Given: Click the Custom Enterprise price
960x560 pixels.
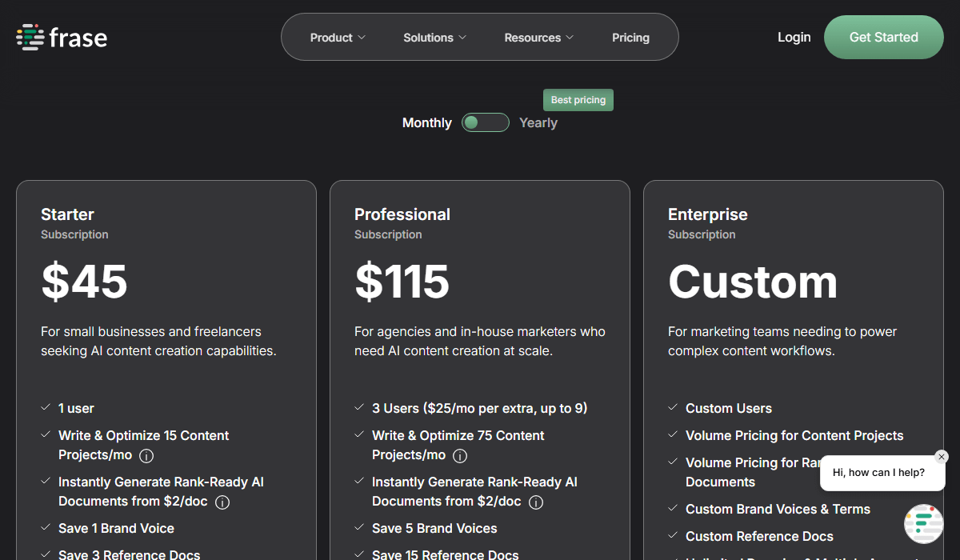Looking at the screenshot, I should pos(753,282).
